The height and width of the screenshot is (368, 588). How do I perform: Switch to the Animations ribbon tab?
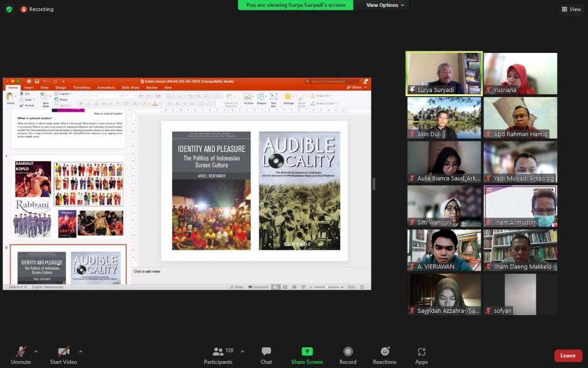tap(106, 87)
